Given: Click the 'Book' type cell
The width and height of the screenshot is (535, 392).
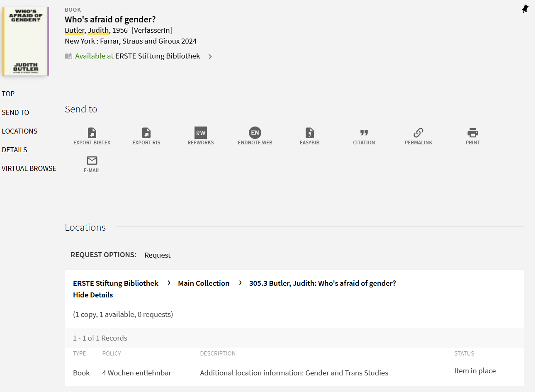Looking at the screenshot, I should [81, 373].
